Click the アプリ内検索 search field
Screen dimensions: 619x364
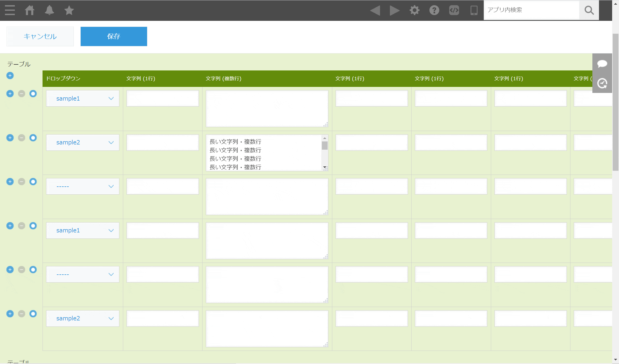531,10
